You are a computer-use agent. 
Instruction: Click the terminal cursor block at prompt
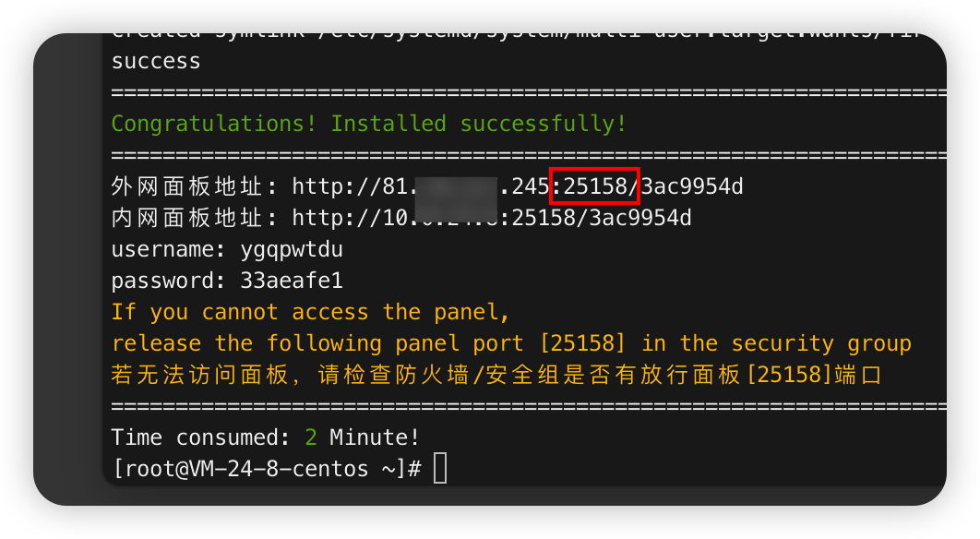pyautogui.click(x=440, y=468)
